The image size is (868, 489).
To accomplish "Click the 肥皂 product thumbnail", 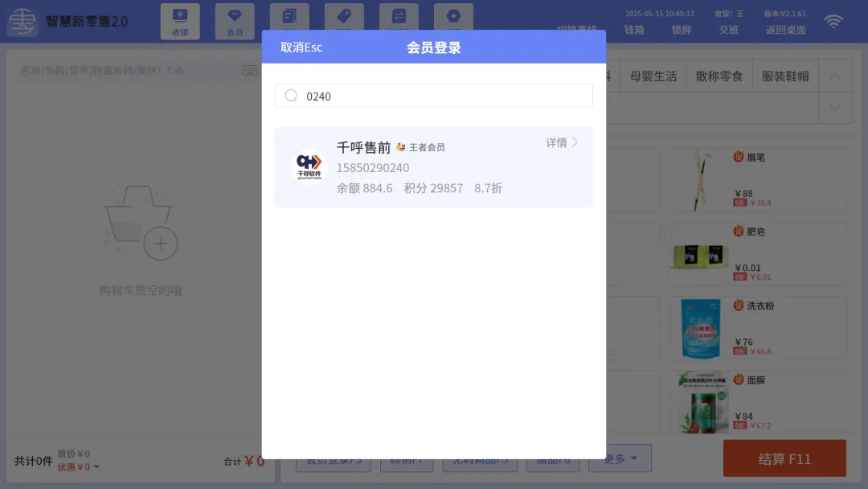I will (700, 255).
